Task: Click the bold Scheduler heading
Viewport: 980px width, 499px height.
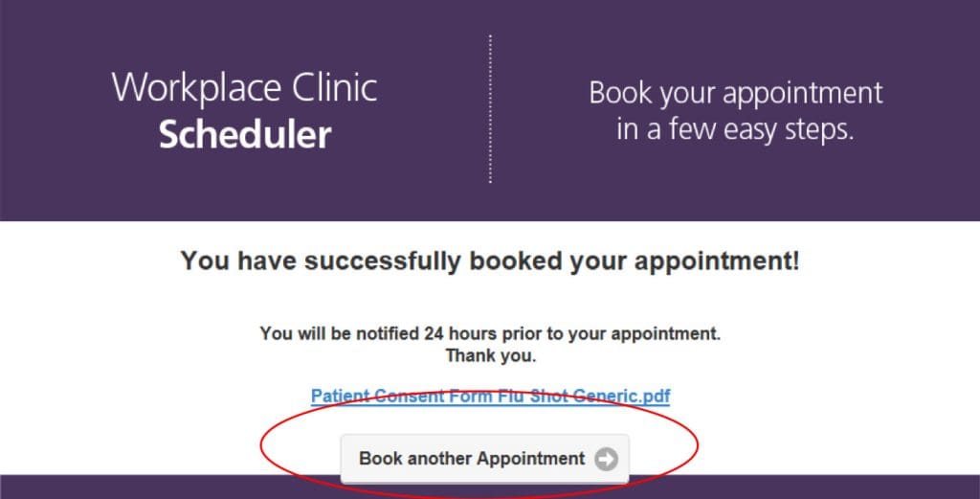Action: coord(245,134)
